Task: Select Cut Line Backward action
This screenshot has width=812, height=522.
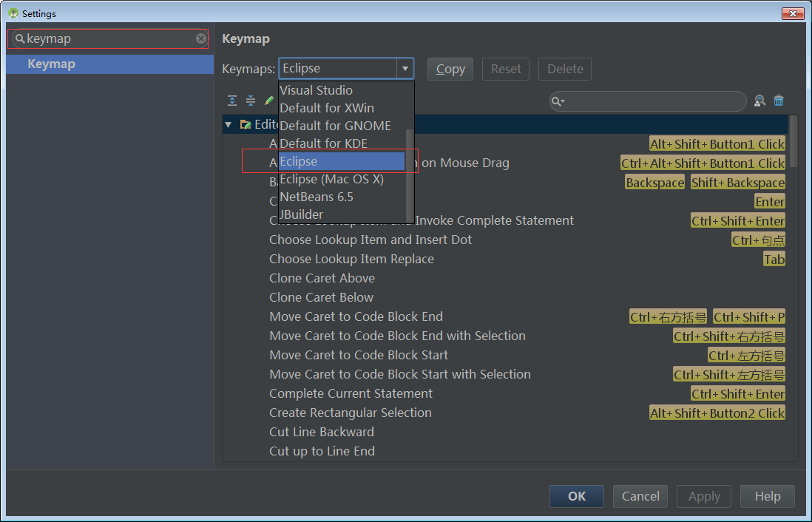Action: 321,432
